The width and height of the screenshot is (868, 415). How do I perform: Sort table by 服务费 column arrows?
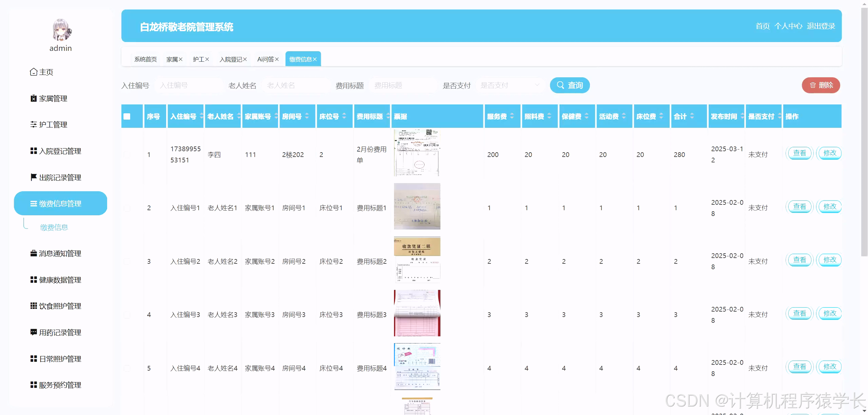[512, 116]
